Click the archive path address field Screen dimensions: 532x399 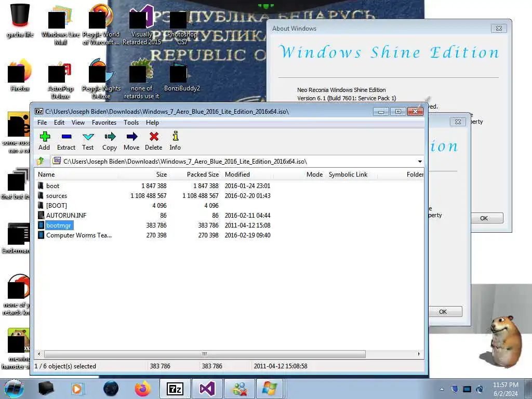(234, 162)
